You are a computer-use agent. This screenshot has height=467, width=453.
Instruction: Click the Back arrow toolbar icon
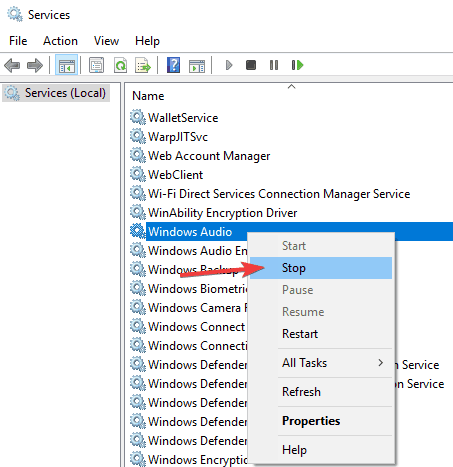coord(12,65)
